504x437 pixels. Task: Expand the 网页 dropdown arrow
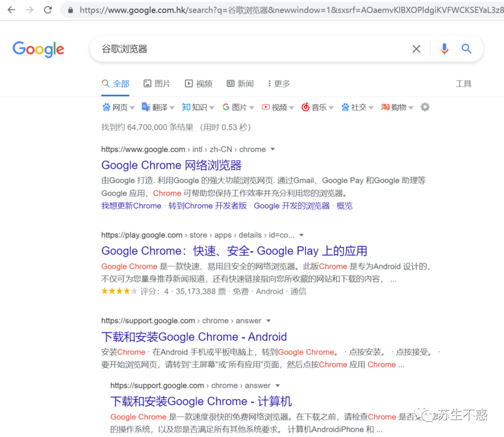(132, 108)
